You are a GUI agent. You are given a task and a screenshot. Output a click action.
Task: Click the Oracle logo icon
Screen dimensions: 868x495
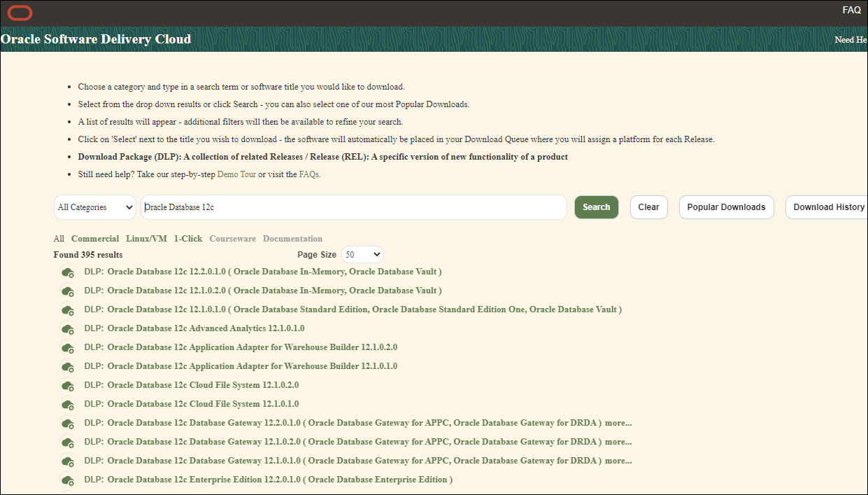(x=20, y=13)
